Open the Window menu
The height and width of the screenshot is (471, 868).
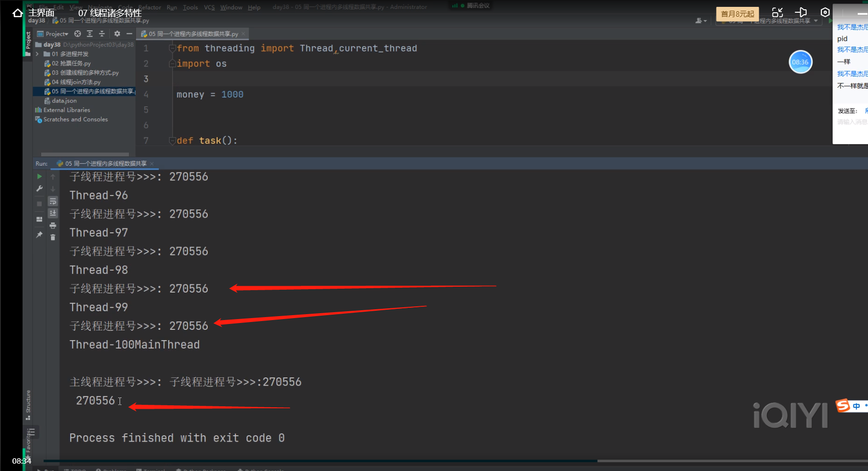pos(231,7)
